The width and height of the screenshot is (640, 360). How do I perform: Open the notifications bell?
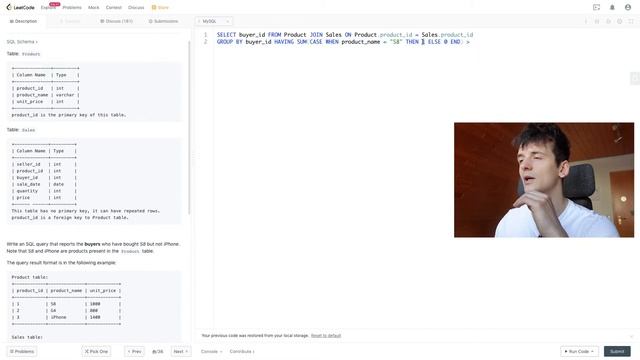tap(612, 7)
